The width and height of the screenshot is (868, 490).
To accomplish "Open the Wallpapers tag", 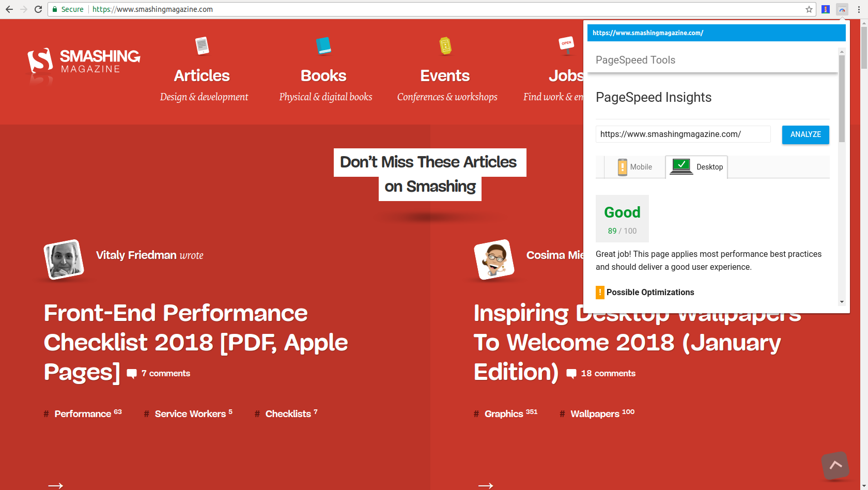I will pyautogui.click(x=597, y=414).
